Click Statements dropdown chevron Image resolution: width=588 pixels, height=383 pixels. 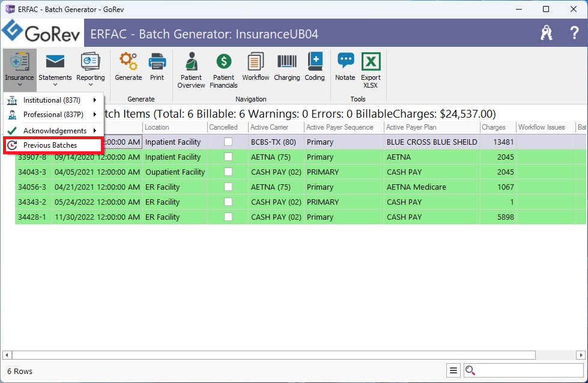coord(55,85)
